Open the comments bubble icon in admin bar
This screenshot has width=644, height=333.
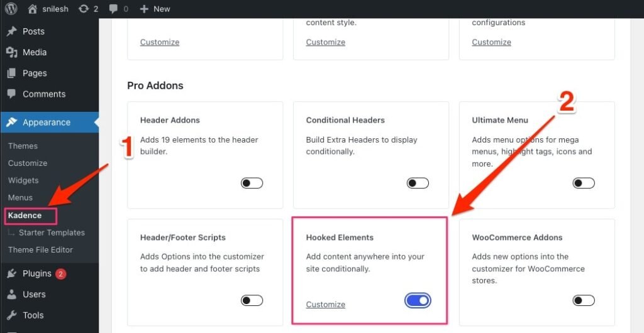113,9
